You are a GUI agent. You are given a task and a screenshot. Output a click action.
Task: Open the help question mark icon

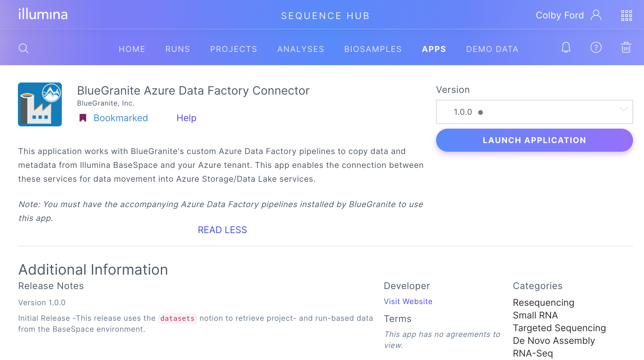click(596, 48)
